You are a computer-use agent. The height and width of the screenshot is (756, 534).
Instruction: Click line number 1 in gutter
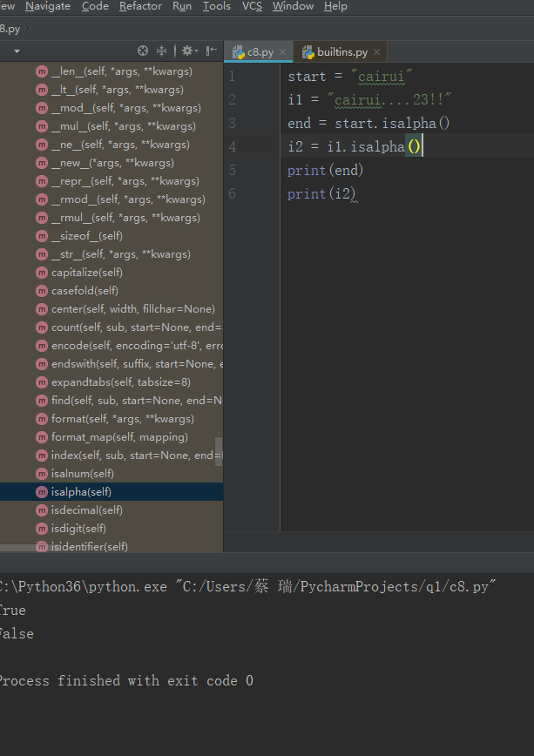[232, 76]
